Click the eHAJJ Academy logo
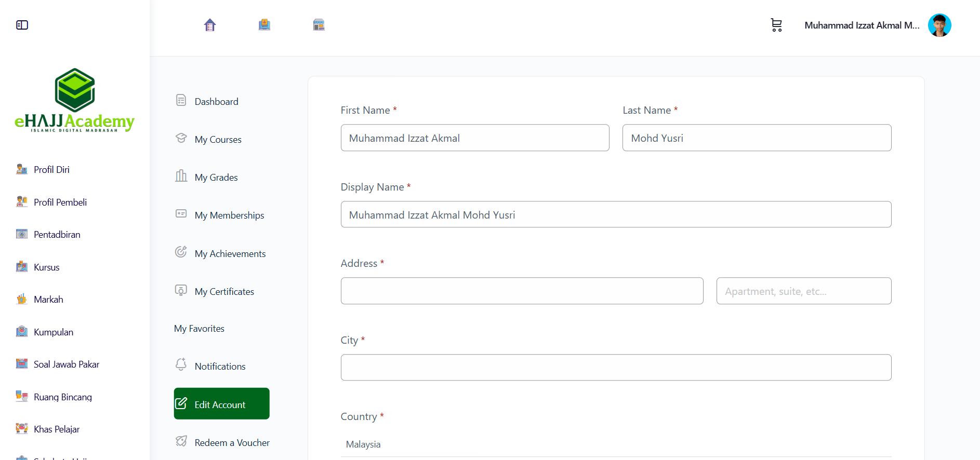 tap(75, 100)
